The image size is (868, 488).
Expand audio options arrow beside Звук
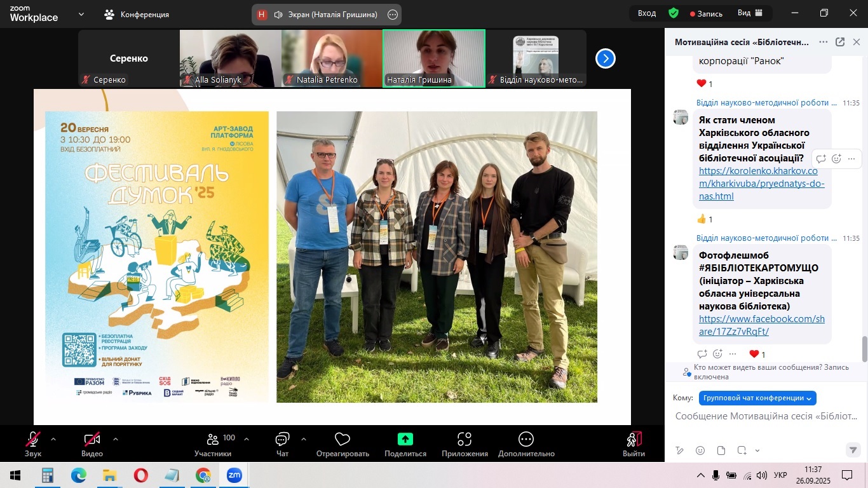[53, 438]
